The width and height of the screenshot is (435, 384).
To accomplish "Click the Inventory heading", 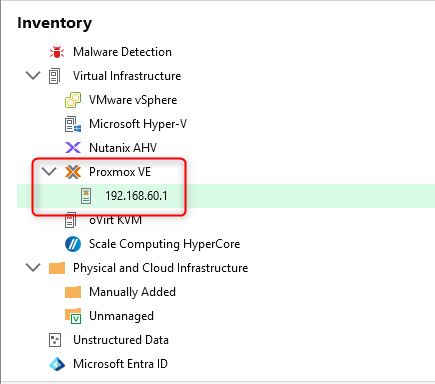I will [54, 23].
